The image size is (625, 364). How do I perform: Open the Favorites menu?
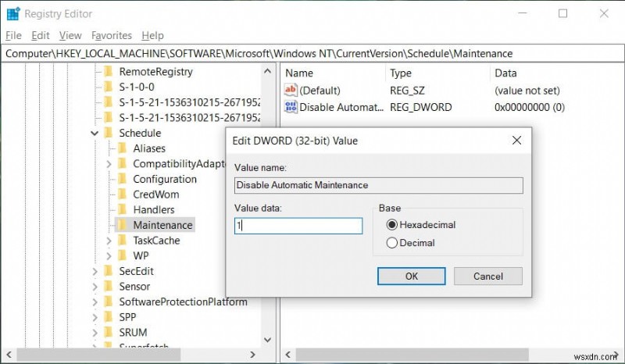[x=112, y=35]
